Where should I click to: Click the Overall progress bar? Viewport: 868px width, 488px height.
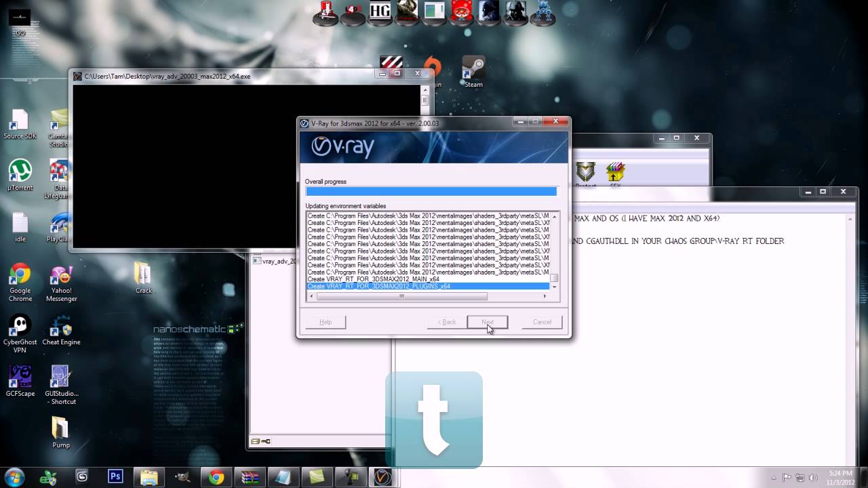[431, 192]
